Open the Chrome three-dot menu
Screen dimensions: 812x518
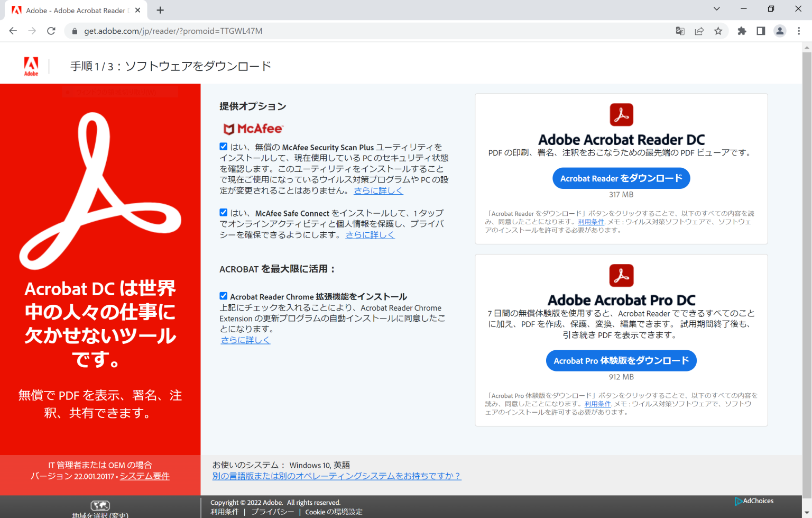click(x=799, y=31)
